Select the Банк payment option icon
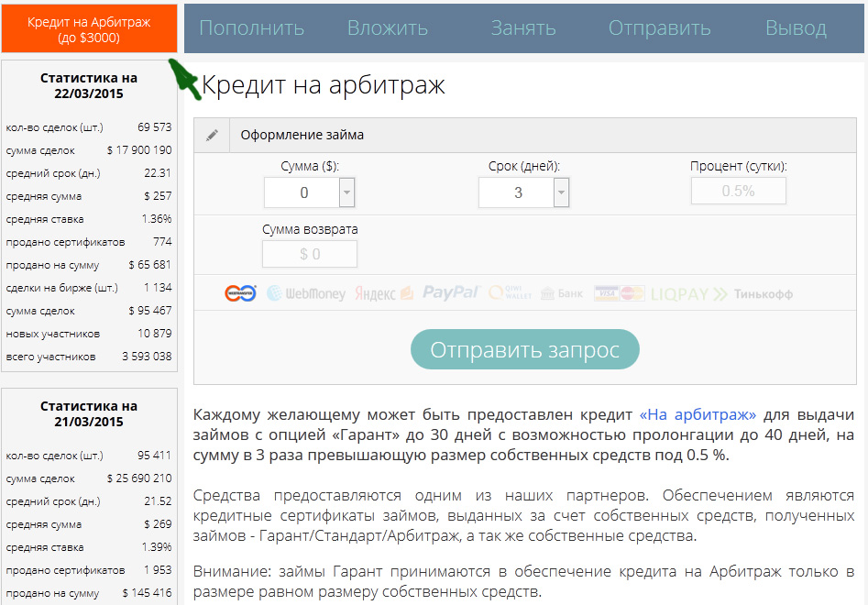The image size is (868, 605). (562, 293)
